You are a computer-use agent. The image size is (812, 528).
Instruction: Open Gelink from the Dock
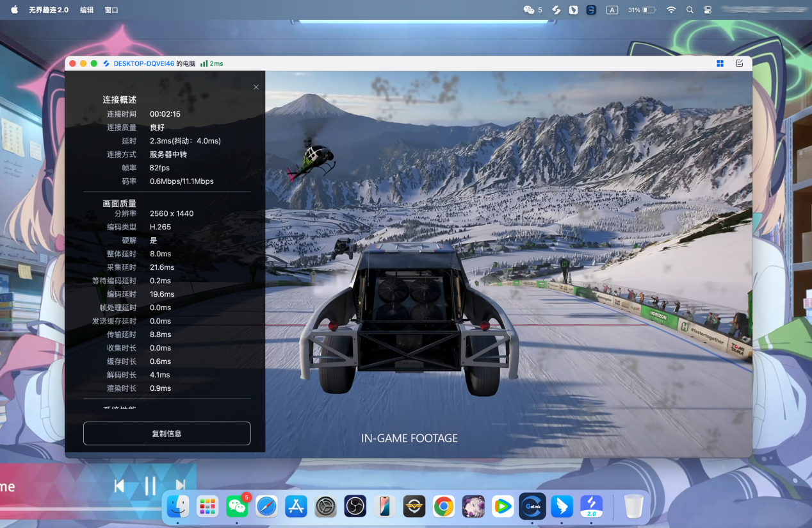532,506
